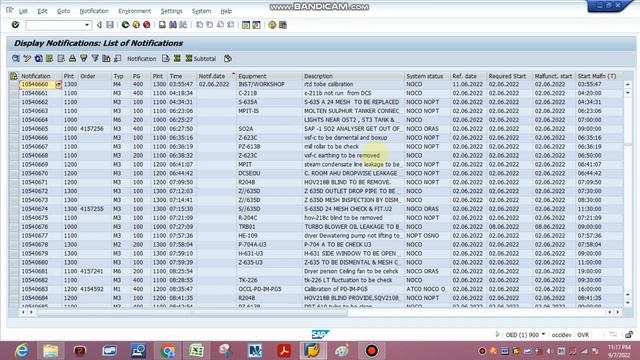This screenshot has height=360, width=640.
Task: Click description 'TURBO BLOWER OIL LEAKAGE TO B'
Action: coord(352,227)
